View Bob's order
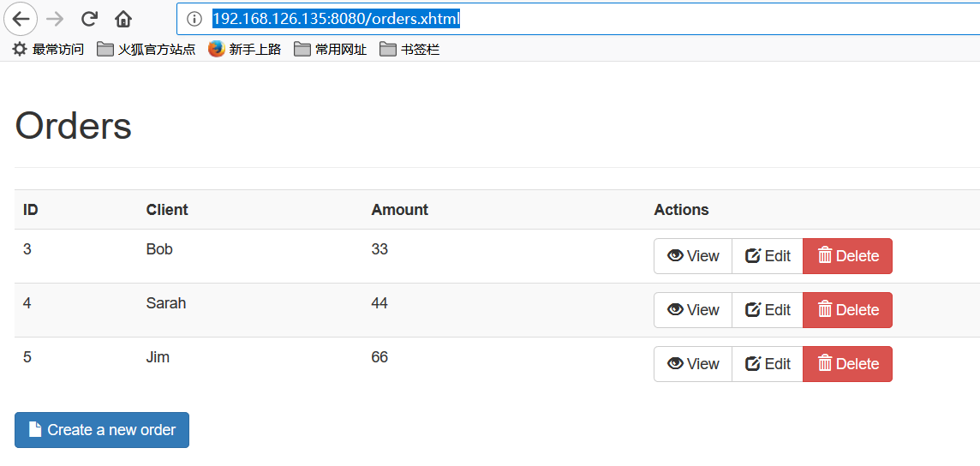Viewport: 980px width, 466px height. pyautogui.click(x=692, y=256)
